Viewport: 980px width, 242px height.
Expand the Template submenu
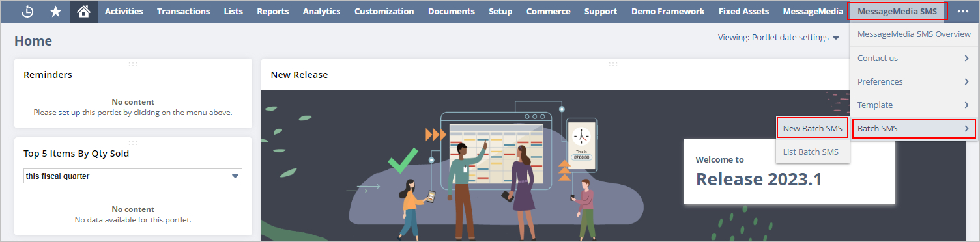pos(914,105)
